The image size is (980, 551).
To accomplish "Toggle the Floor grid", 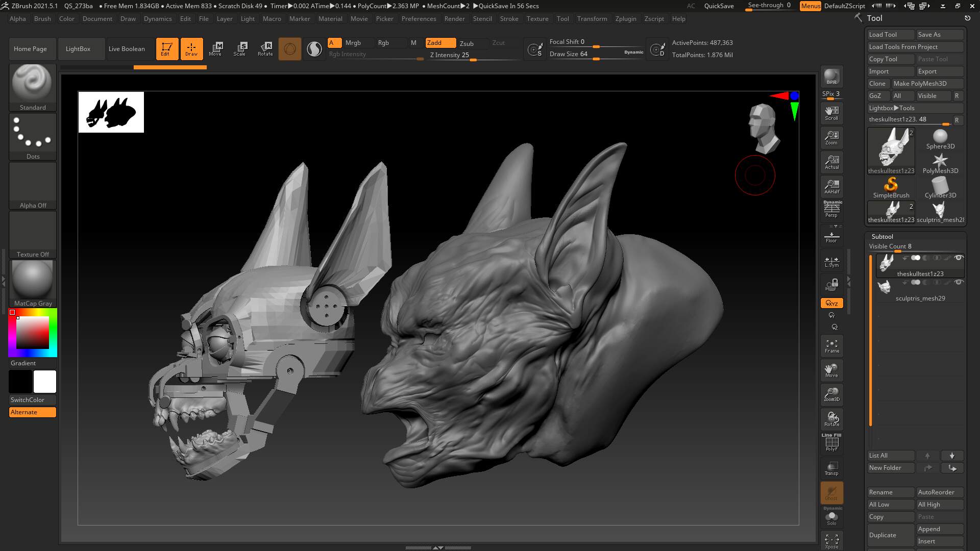I will click(x=831, y=236).
